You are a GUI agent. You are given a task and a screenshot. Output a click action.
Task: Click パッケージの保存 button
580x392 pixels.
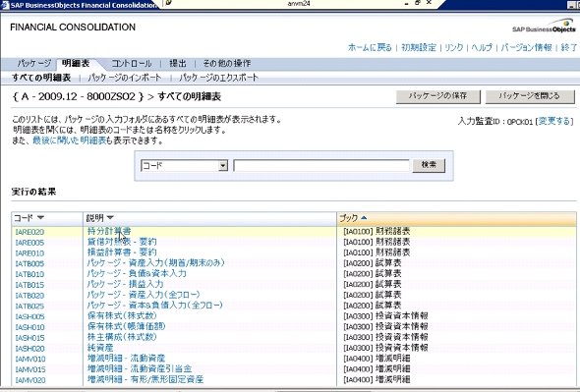pos(438,96)
